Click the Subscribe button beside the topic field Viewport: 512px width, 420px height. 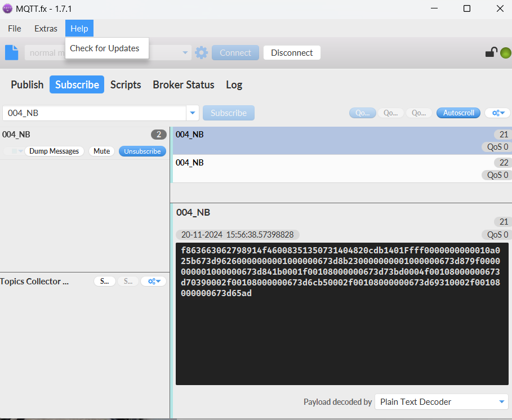pos(229,113)
